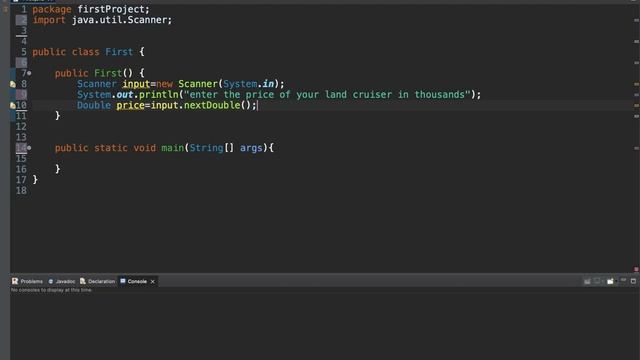Click 'firstProject' in the package declaration
The width and height of the screenshot is (640, 360).
click(x=111, y=9)
